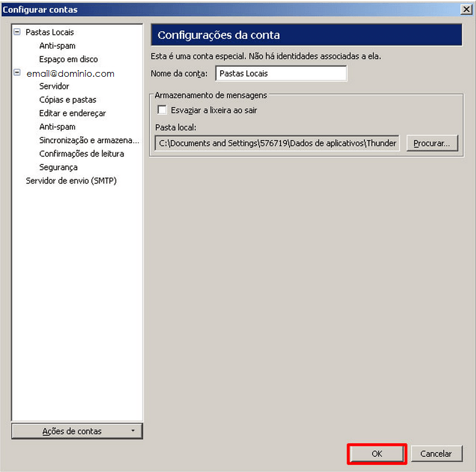Select Pastas Locais in account tree
The width and height of the screenshot is (476, 472).
click(x=50, y=32)
